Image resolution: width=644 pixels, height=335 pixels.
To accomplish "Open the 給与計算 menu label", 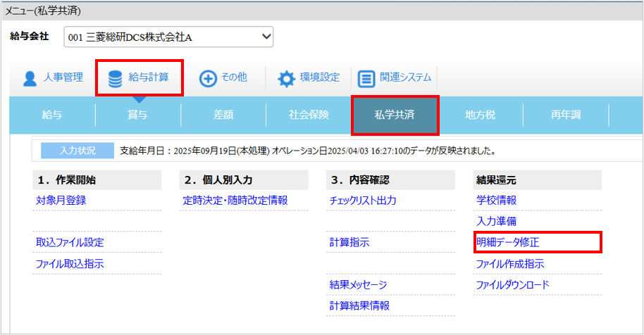I will click(148, 77).
